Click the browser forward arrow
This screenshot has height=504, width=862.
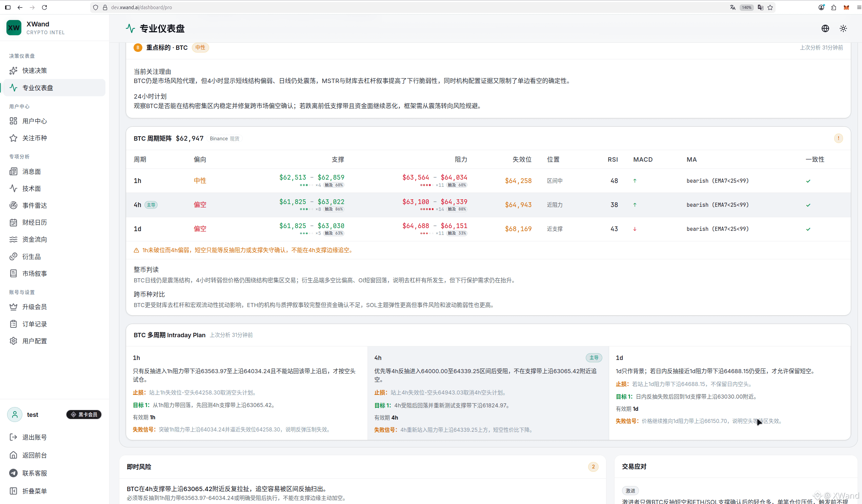[x=32, y=7]
